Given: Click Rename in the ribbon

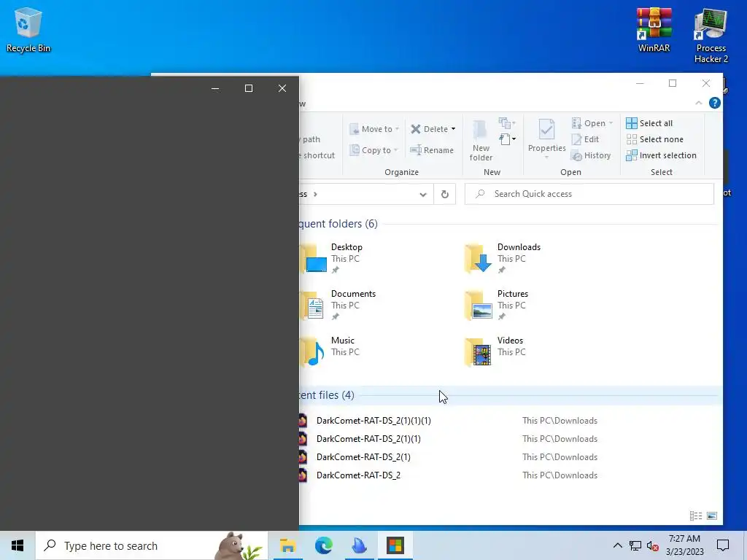Looking at the screenshot, I should point(432,150).
